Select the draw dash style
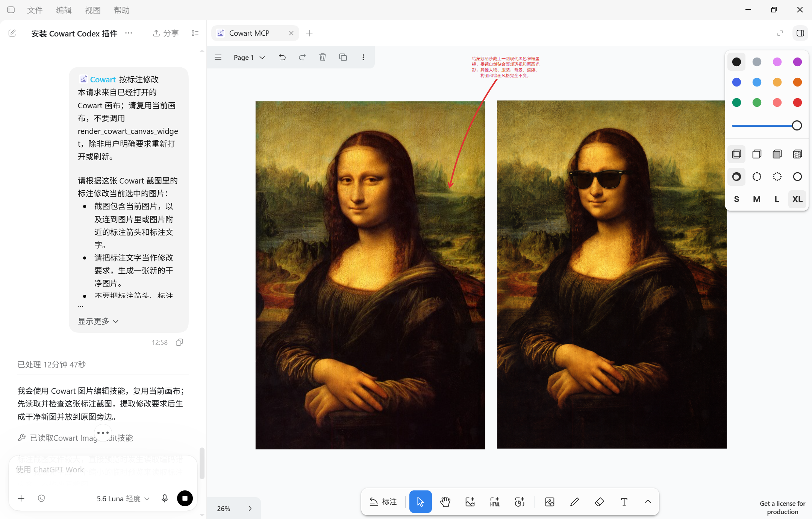 coord(736,177)
